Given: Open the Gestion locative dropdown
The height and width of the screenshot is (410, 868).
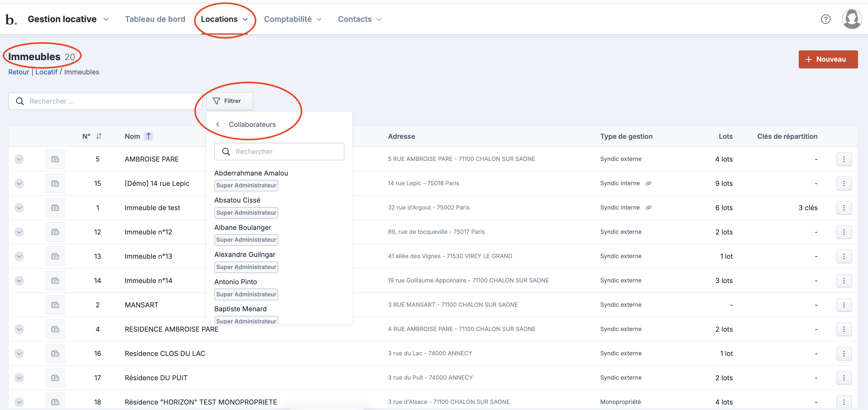Looking at the screenshot, I should [x=68, y=19].
